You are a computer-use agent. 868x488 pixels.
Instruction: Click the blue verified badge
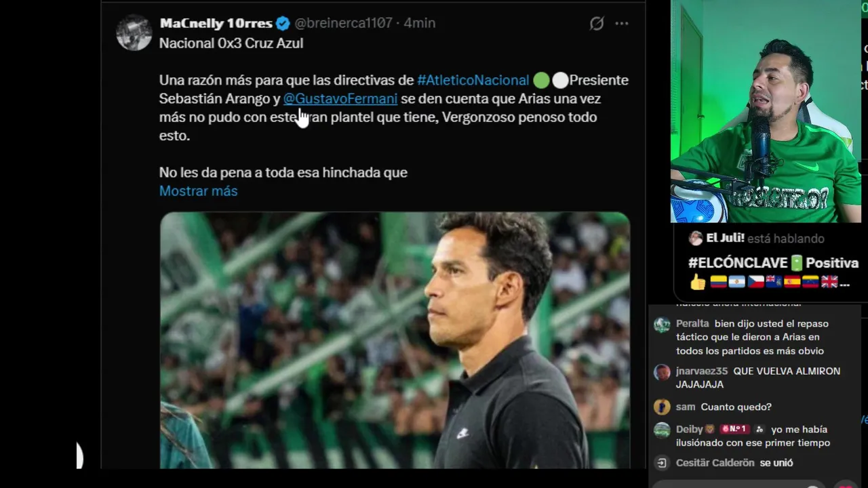coord(283,24)
